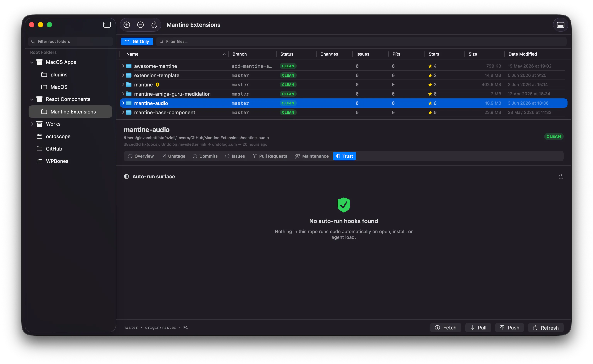Image resolution: width=593 pixels, height=364 pixels.
Task: Toggle the Git Only filter
Action: pyautogui.click(x=137, y=41)
